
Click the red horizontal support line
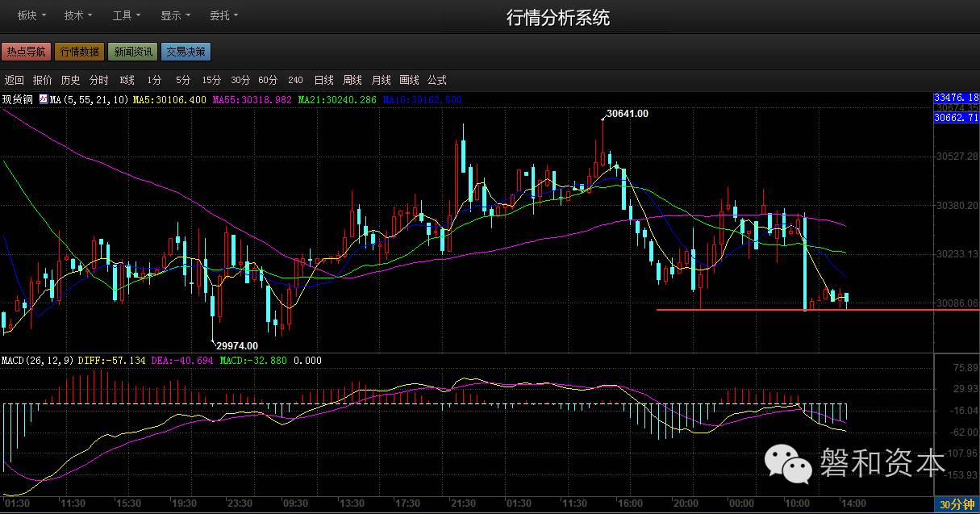818,310
